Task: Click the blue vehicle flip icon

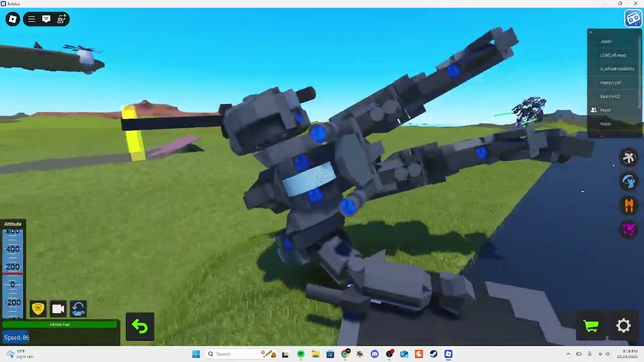Action: coord(78,309)
